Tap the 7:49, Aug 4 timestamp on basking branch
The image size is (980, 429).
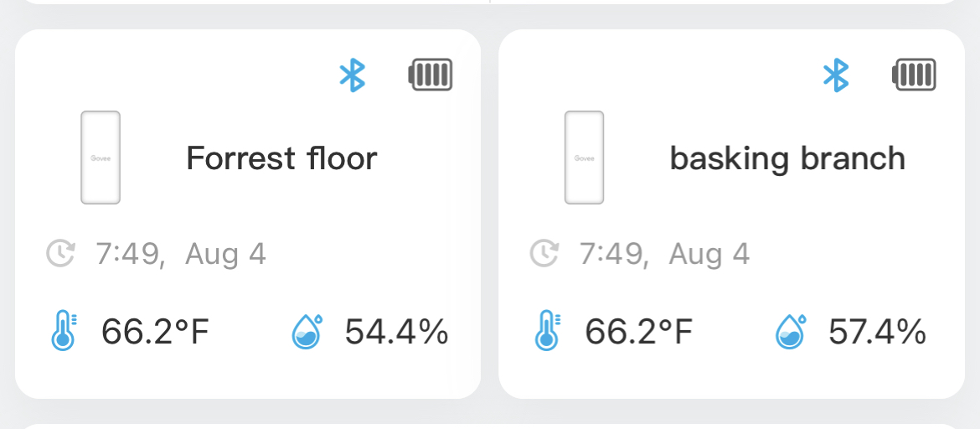point(665,255)
